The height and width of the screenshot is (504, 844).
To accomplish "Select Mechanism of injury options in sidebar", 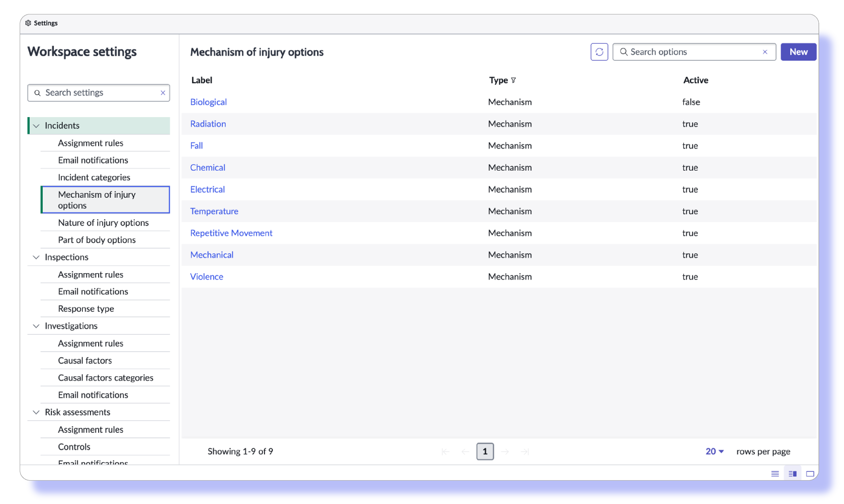I will coord(97,200).
